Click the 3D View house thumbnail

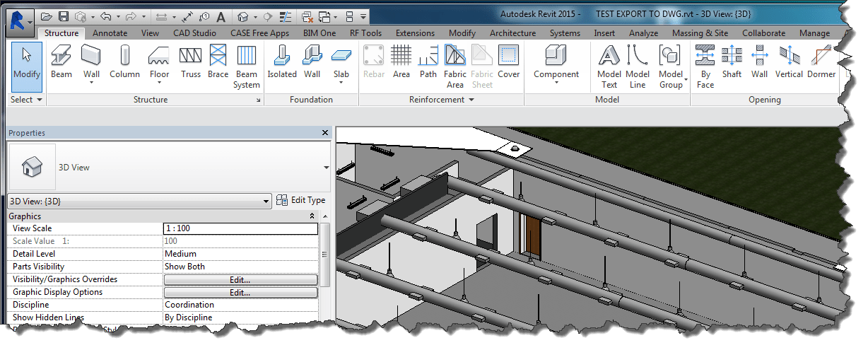coord(32,168)
